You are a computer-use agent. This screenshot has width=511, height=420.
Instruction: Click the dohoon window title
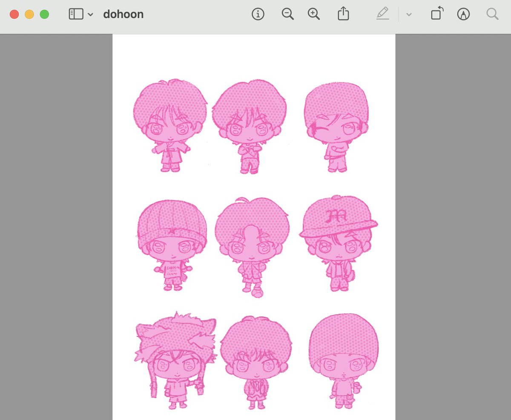pos(123,14)
